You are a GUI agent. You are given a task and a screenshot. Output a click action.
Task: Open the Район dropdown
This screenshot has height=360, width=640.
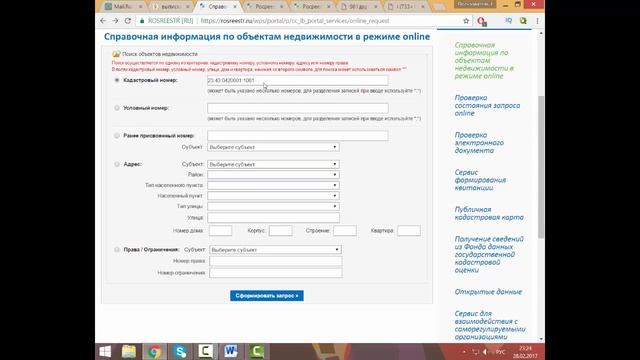(x=273, y=175)
